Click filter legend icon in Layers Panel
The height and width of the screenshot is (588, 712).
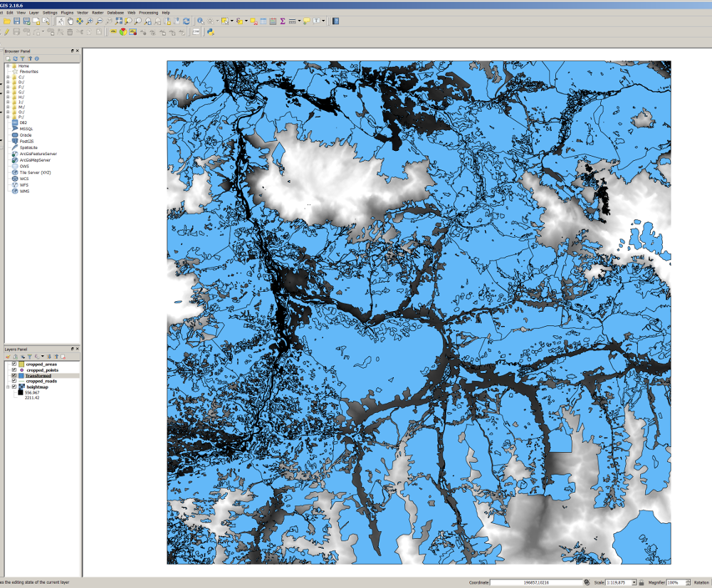point(29,356)
